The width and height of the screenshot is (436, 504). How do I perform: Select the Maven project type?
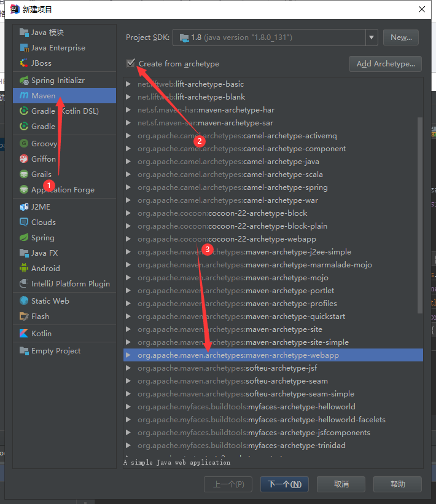tap(64, 95)
